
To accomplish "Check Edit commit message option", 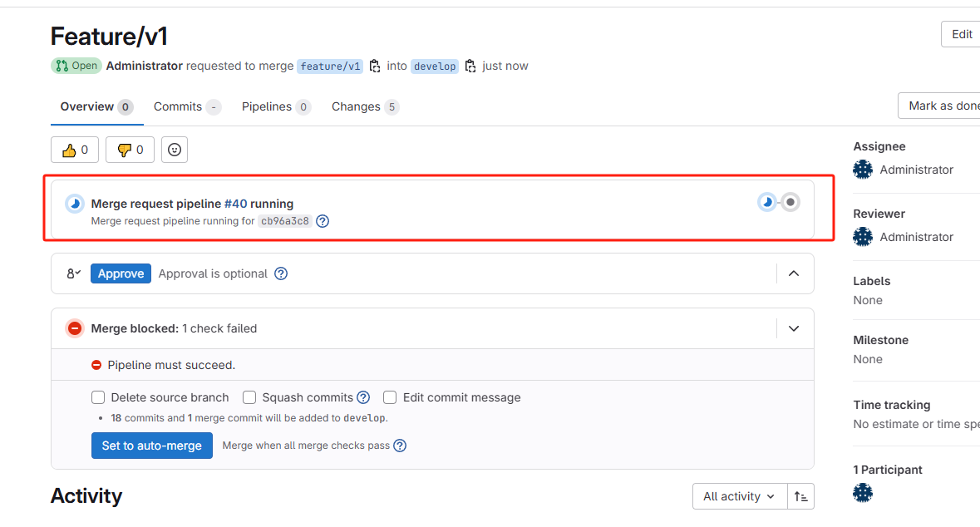I will [x=390, y=397].
